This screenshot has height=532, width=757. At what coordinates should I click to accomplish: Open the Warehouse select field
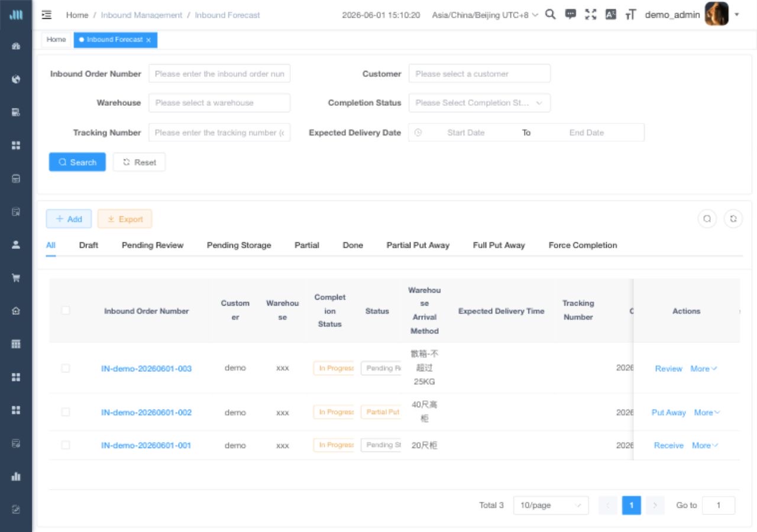pyautogui.click(x=219, y=103)
